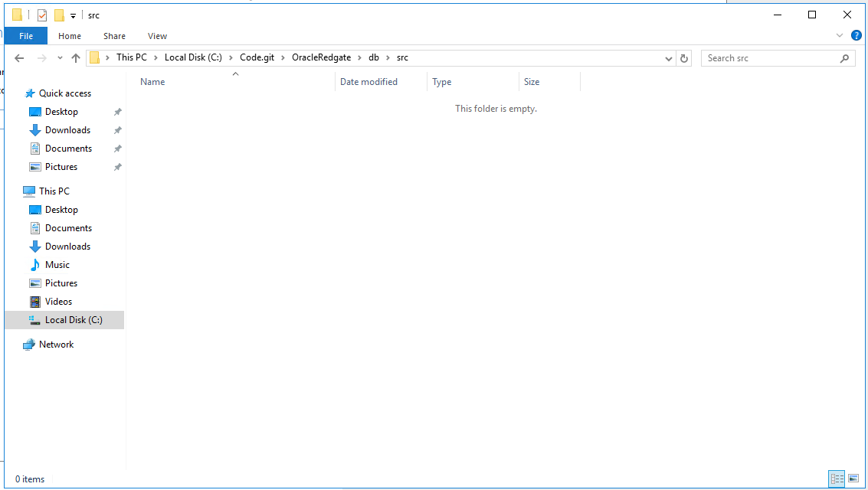
Task: Select the Home ribbon tab
Action: (x=70, y=36)
